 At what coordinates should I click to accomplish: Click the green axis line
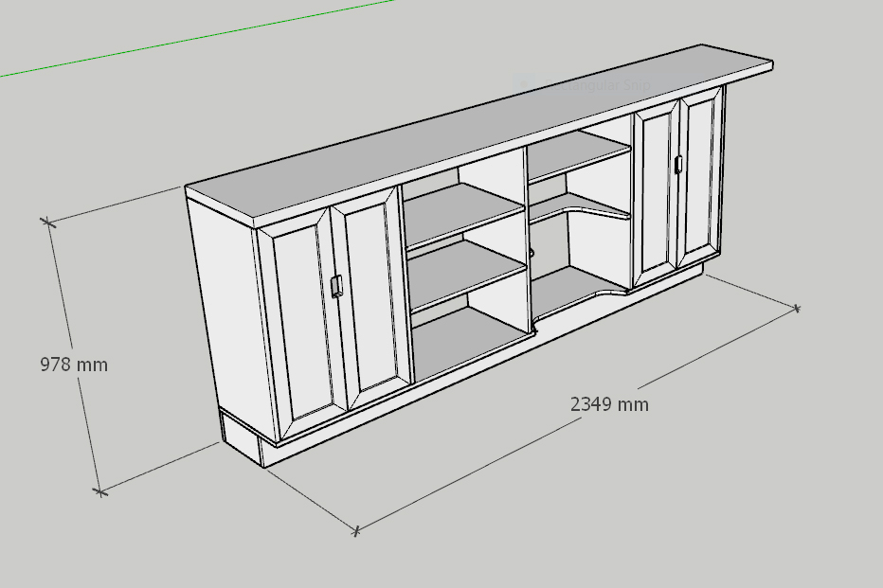(189, 40)
